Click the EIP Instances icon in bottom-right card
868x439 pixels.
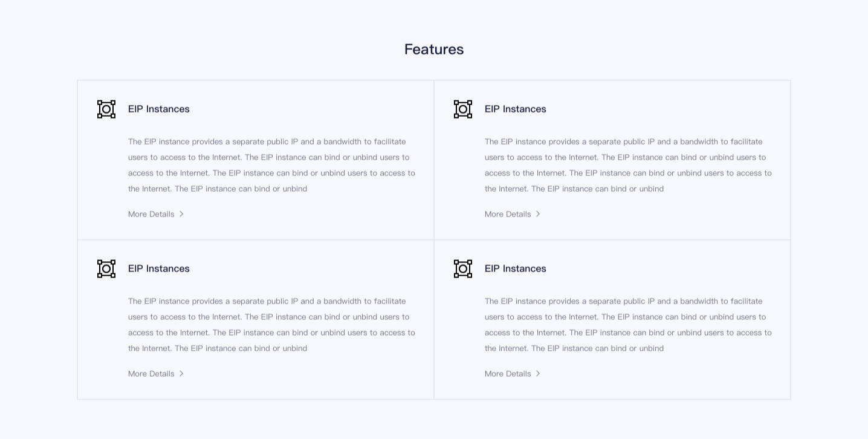pos(463,268)
